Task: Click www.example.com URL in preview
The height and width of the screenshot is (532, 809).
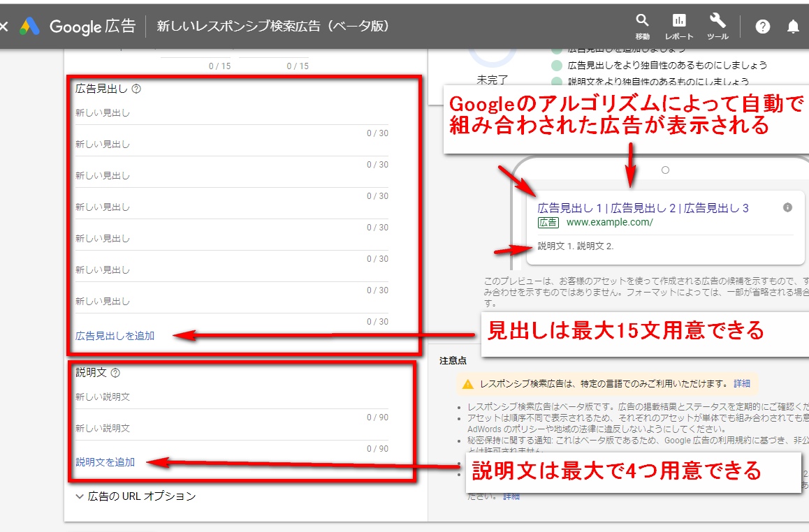Action: click(x=609, y=223)
